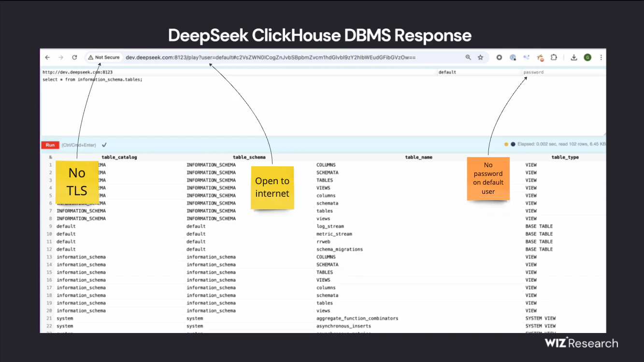Click into the SQL query editor
The image size is (644, 362).
tap(323, 105)
